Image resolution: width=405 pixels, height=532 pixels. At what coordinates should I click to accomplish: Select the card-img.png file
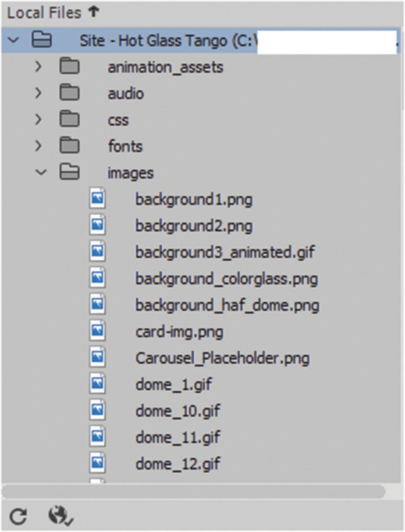click(179, 332)
